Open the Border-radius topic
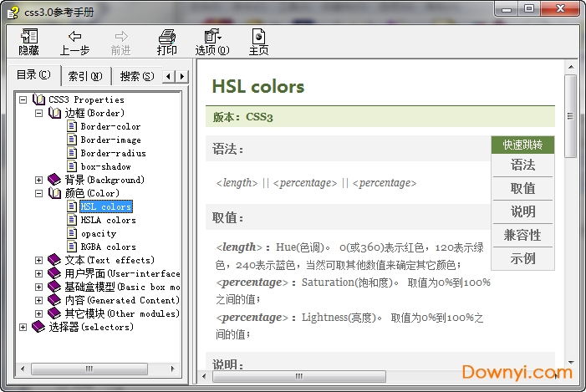The height and width of the screenshot is (392, 586). click(x=113, y=153)
